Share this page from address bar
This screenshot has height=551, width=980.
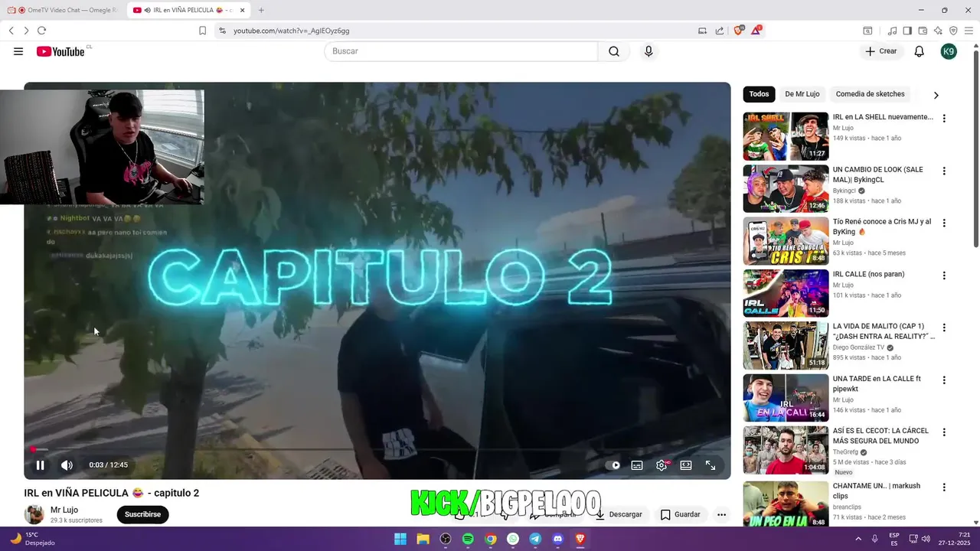pyautogui.click(x=720, y=31)
